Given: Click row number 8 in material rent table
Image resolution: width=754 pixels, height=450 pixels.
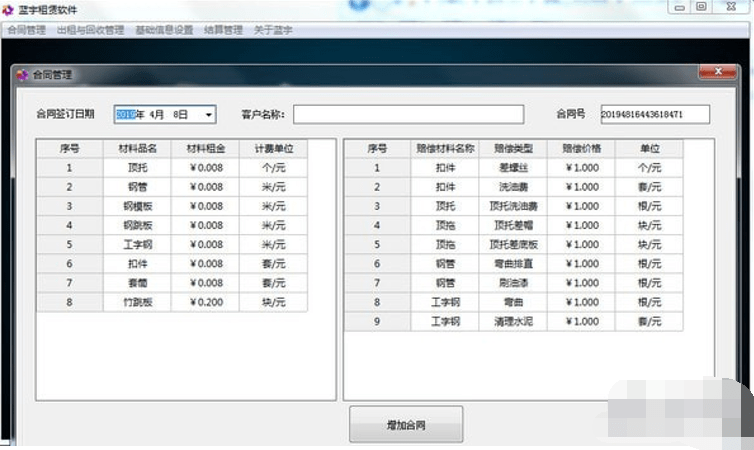Looking at the screenshot, I should click(70, 302).
